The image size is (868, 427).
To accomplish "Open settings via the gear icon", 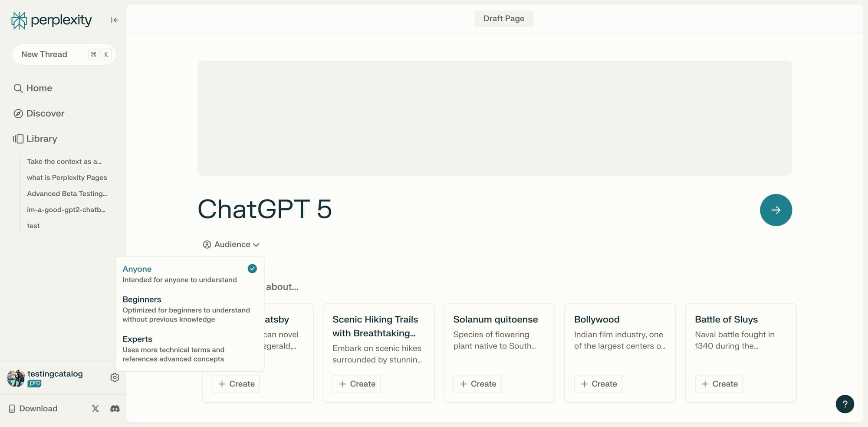I will 115,377.
